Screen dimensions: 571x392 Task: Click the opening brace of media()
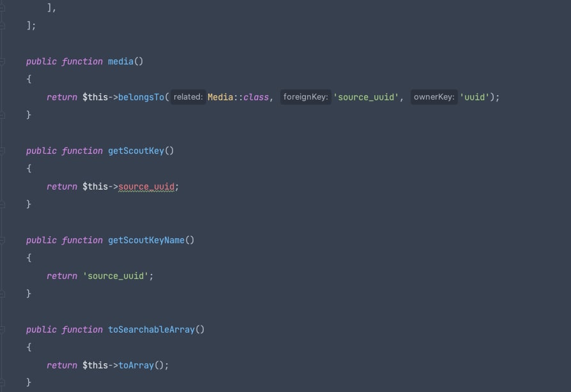29,79
